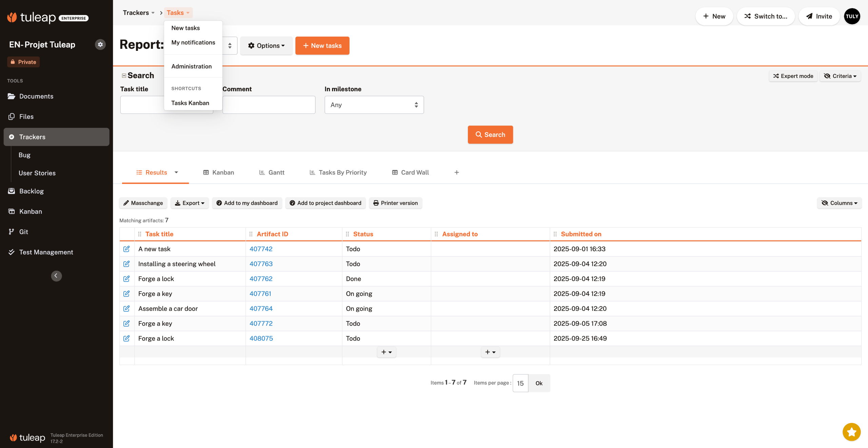Open Git tool in sidebar

pyautogui.click(x=24, y=232)
